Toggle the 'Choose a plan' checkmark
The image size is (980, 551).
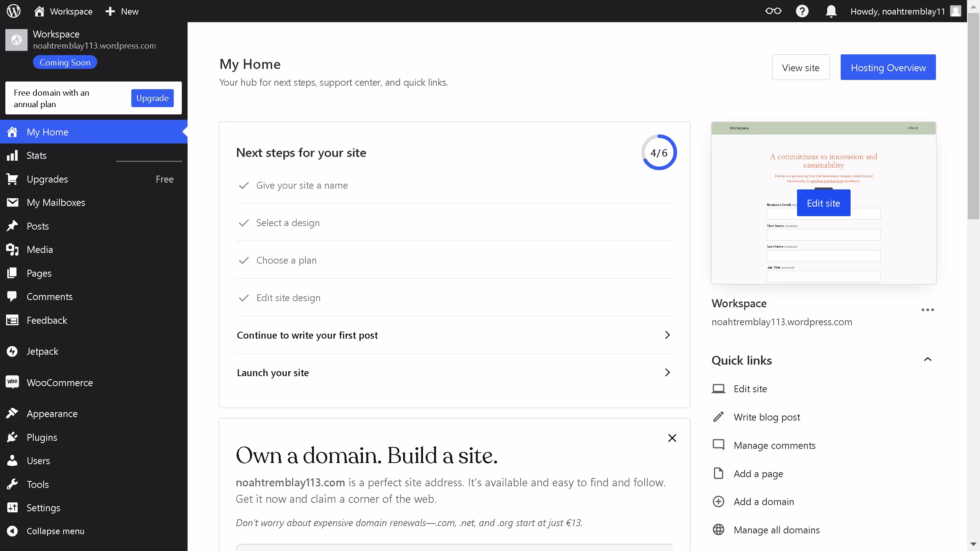tap(244, 260)
